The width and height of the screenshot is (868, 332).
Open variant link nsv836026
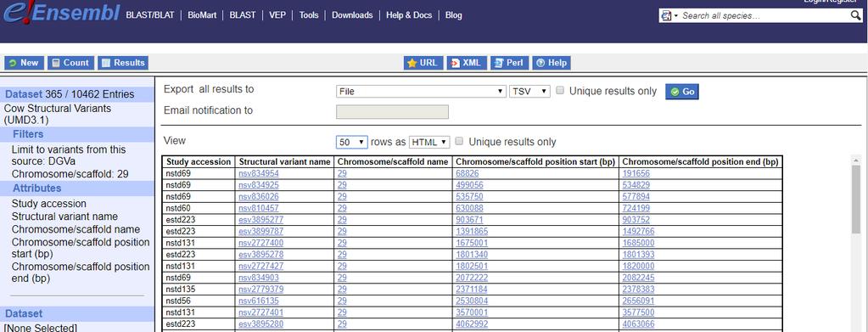point(259,196)
